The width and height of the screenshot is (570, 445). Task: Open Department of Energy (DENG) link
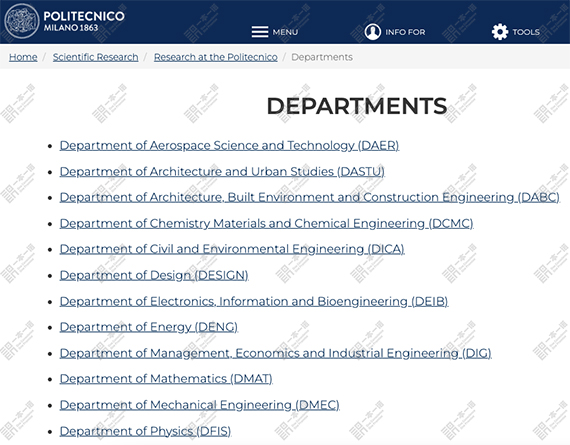[149, 327]
